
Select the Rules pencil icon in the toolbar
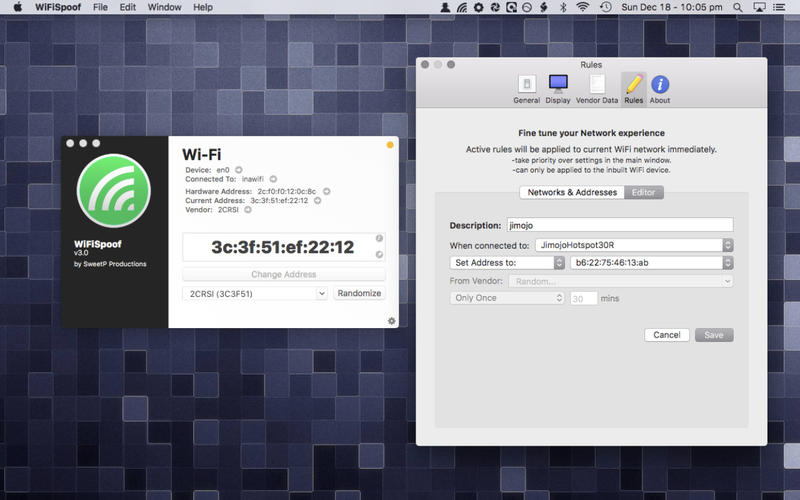[x=634, y=90]
